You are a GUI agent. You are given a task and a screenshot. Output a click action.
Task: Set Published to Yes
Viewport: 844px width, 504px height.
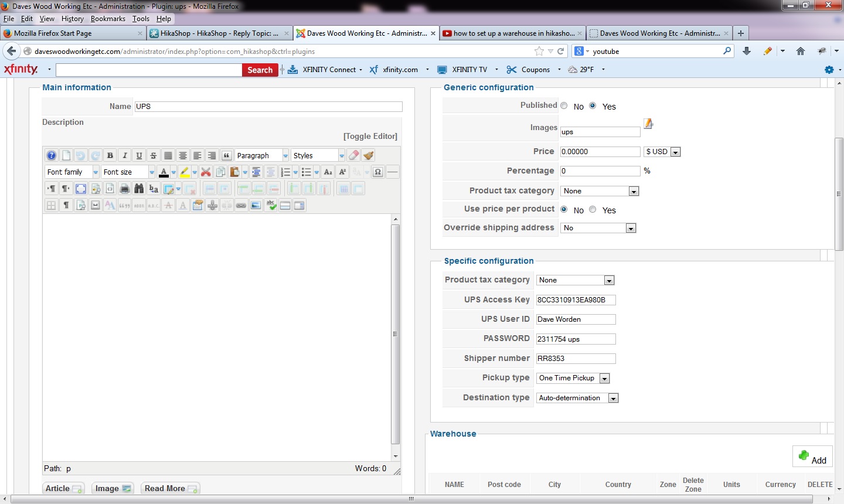[x=593, y=106]
